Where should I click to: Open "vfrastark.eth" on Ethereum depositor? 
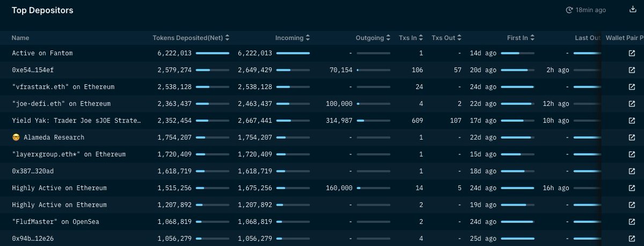(63, 86)
